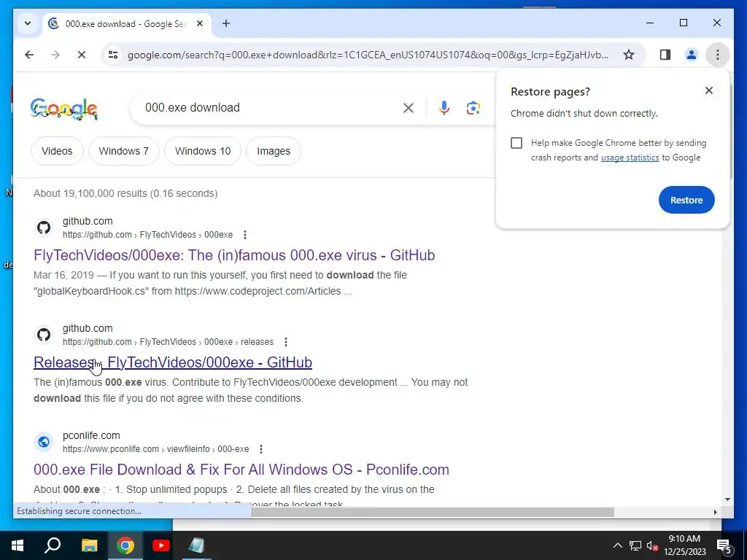Open Pconlife 000.exe File Download result

coord(241,470)
